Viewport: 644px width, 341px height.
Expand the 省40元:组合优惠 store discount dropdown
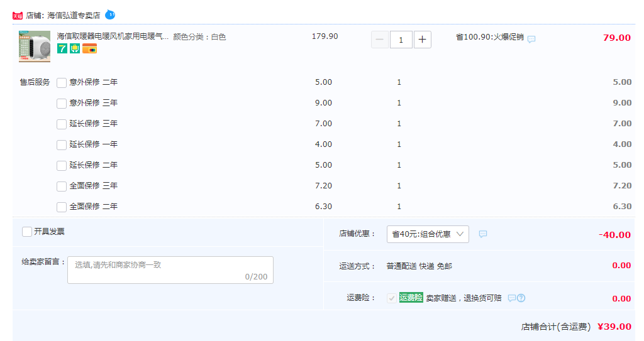click(428, 234)
